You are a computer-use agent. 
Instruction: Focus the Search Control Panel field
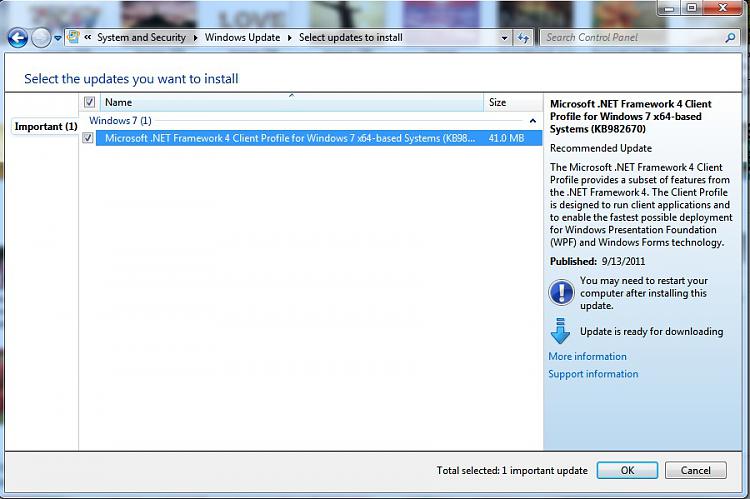(x=633, y=37)
